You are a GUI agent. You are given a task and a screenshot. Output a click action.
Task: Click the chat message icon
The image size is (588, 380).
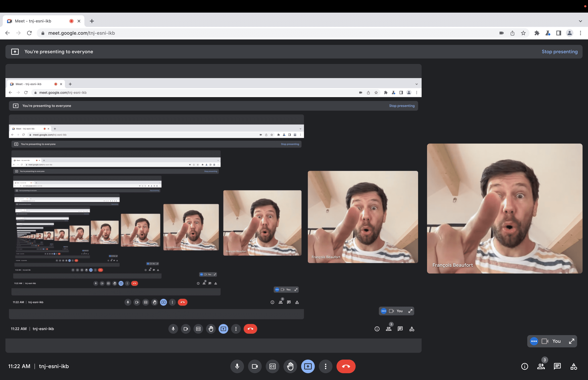coord(558,366)
